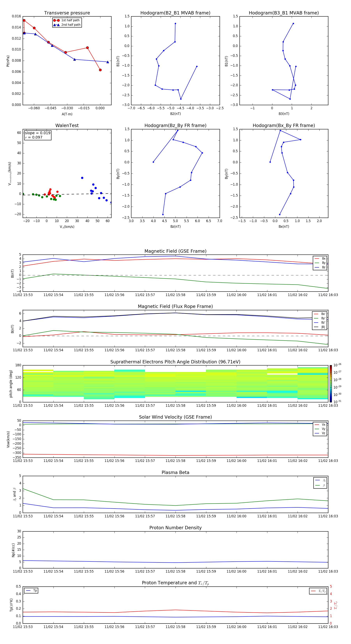Click the βp legend entry in Plasma Beta
Screen dimensions: 351x644
pyautogui.click(x=320, y=480)
